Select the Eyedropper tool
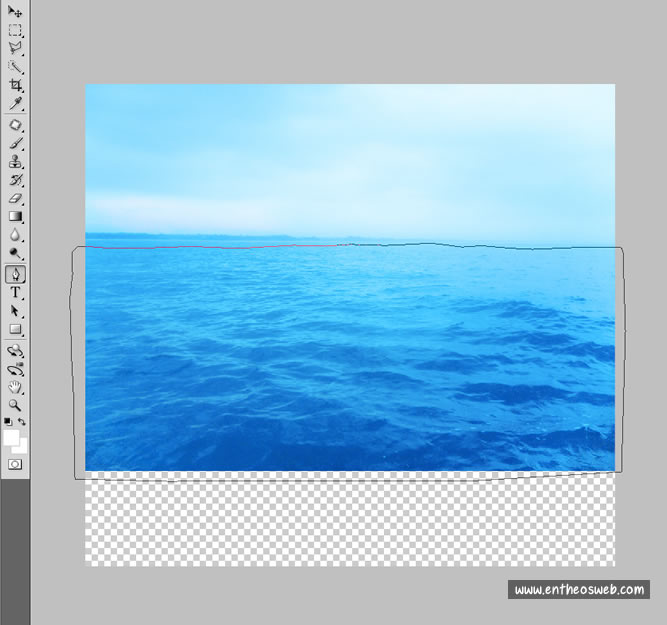 (15, 103)
